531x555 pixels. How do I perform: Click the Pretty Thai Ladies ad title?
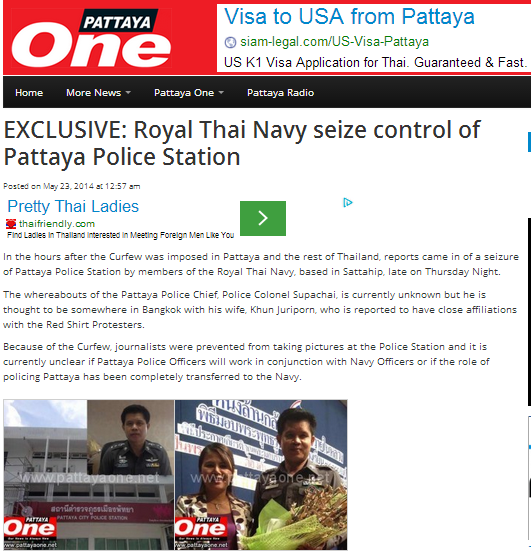[73, 206]
